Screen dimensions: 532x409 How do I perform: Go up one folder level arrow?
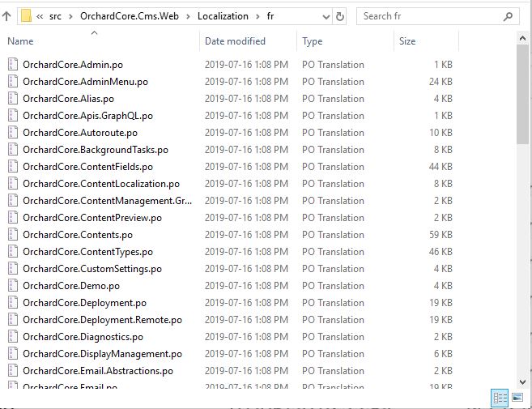[x=6, y=16]
